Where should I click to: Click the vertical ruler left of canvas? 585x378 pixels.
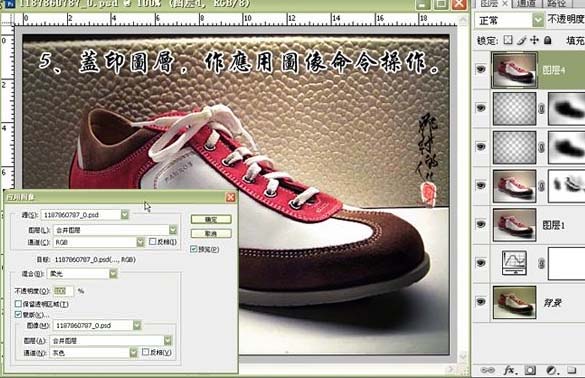pyautogui.click(x=7, y=107)
